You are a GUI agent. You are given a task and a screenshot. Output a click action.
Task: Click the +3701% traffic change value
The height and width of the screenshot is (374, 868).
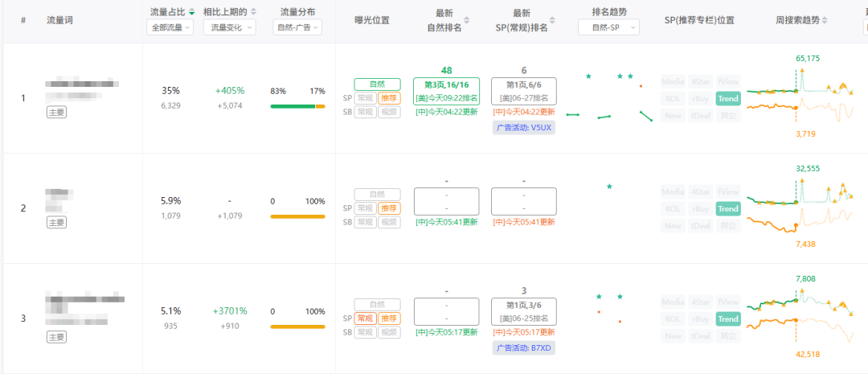tap(230, 311)
